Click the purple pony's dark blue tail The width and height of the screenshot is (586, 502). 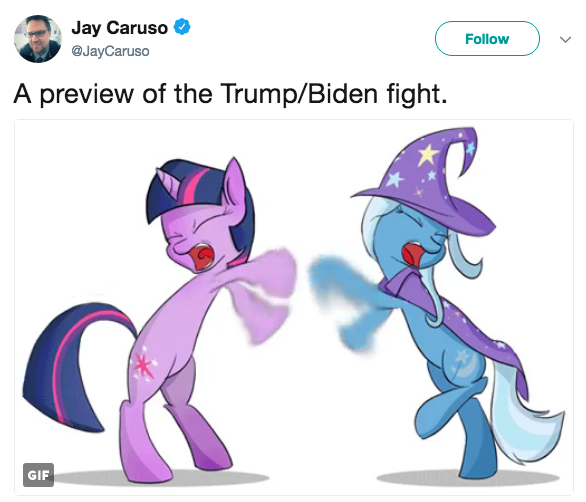click(71, 364)
